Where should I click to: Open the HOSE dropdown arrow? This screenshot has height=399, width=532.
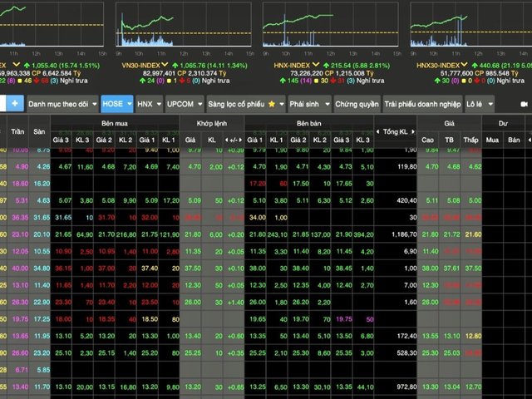click(x=130, y=104)
